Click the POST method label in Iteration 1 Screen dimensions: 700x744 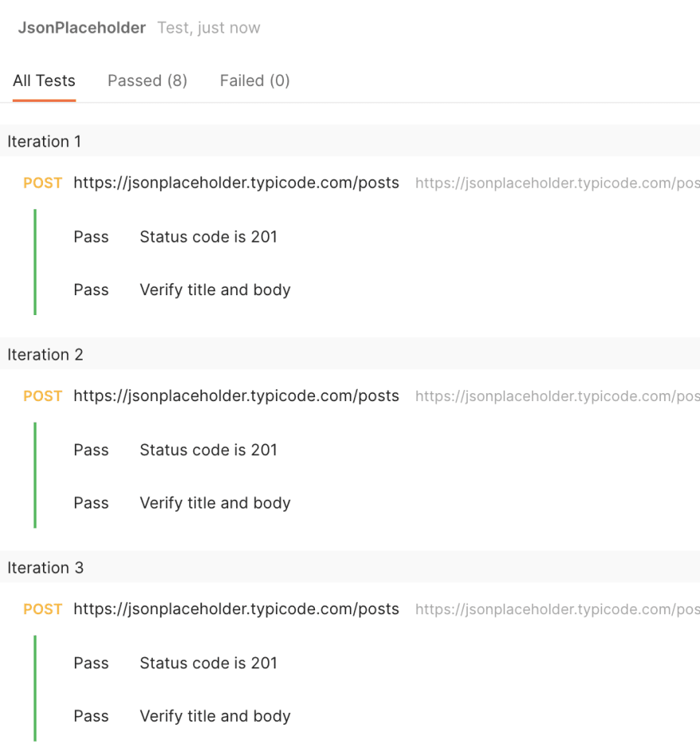click(43, 183)
